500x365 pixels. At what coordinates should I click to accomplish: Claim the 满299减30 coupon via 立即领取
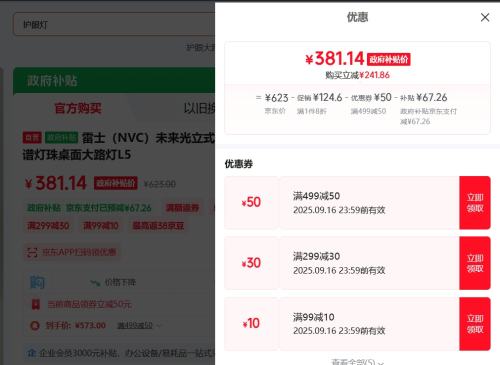click(475, 263)
